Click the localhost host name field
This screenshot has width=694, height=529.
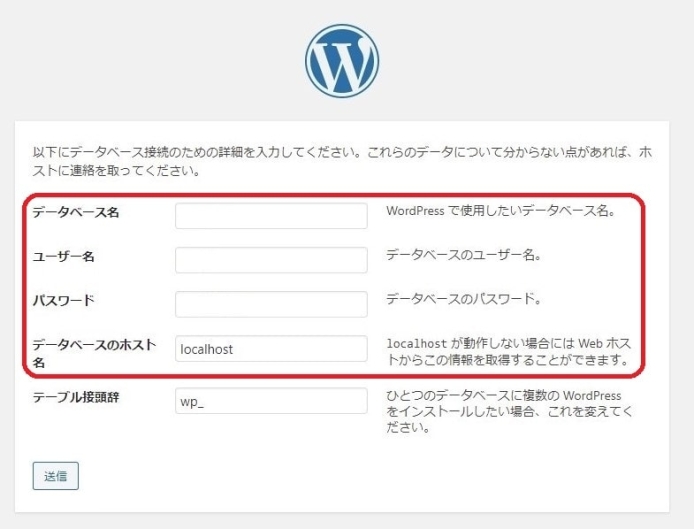pos(271,348)
